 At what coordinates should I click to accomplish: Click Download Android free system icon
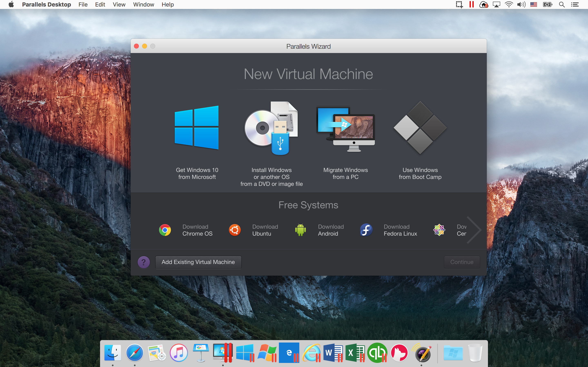(x=300, y=230)
